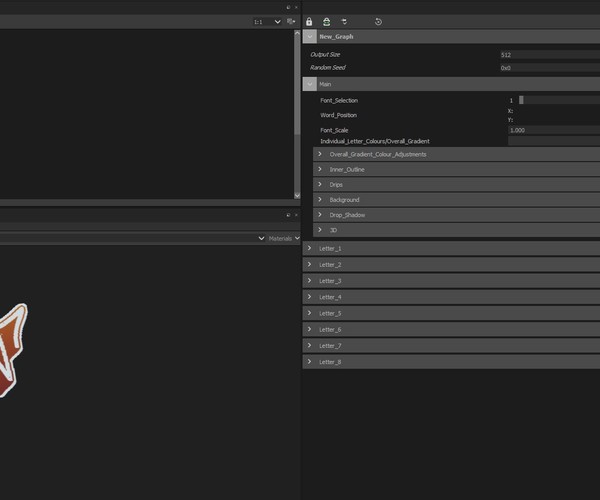Click the Word_Position label
600x500 pixels.
[x=338, y=115]
